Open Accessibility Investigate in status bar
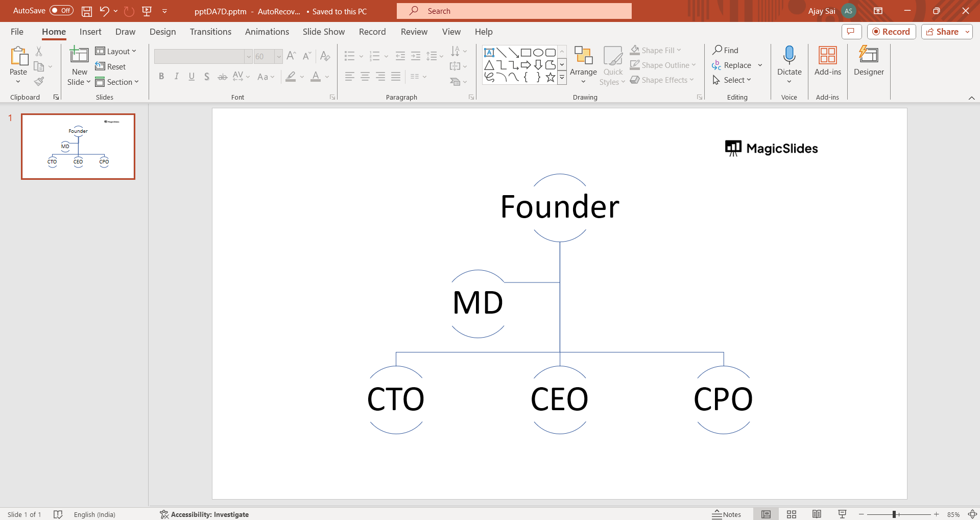This screenshot has height=520, width=980. coord(204,514)
